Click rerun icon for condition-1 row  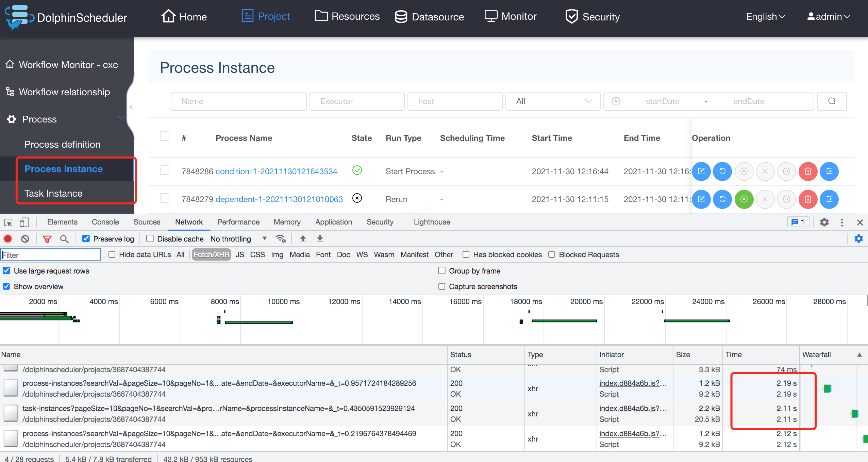pos(722,171)
